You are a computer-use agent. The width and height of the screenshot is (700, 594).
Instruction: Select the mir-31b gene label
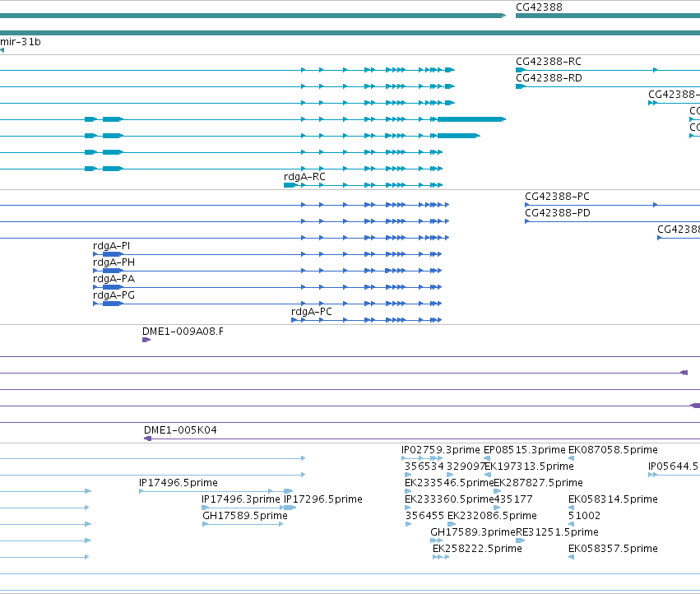click(21, 42)
